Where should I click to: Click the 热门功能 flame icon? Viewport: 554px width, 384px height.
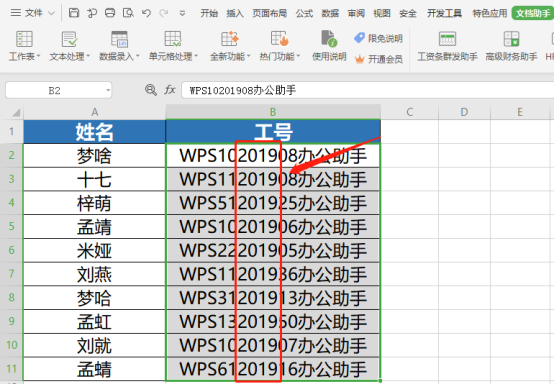(x=280, y=39)
